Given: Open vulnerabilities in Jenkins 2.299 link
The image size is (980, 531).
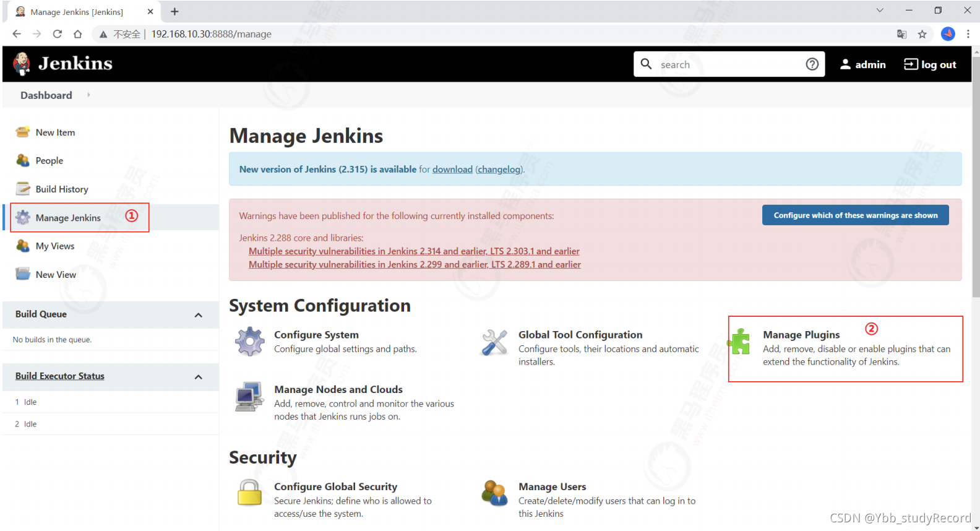Looking at the screenshot, I should click(x=415, y=264).
